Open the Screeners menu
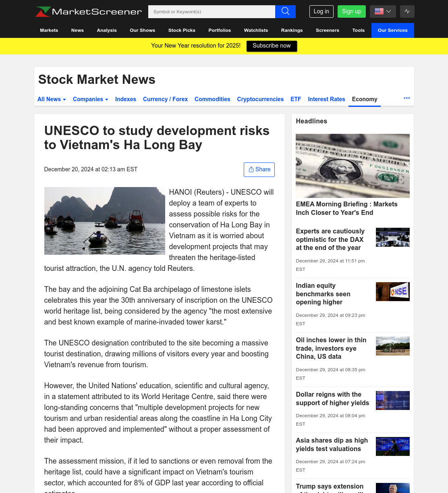 coord(328,30)
